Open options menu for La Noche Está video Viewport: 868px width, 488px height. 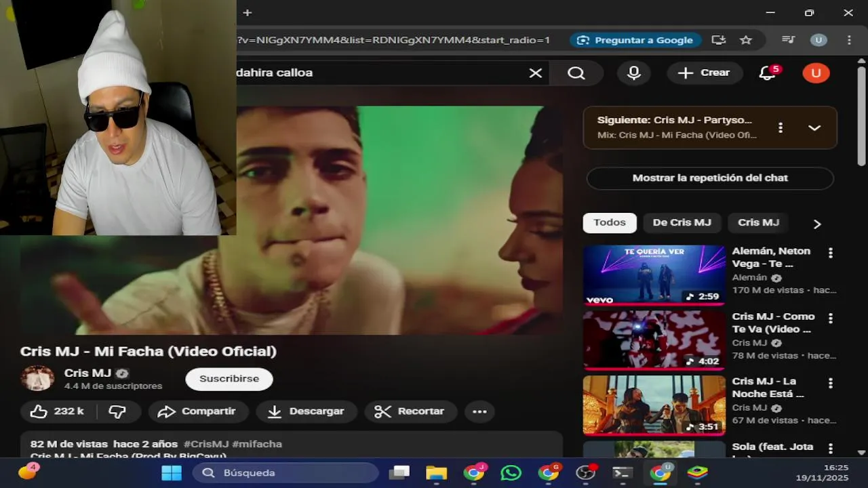pyautogui.click(x=830, y=383)
